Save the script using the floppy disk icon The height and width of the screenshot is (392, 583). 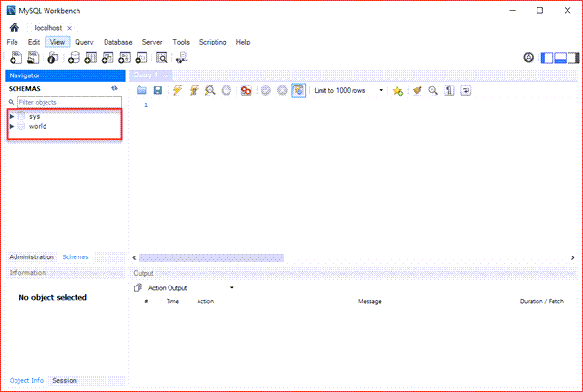(157, 90)
